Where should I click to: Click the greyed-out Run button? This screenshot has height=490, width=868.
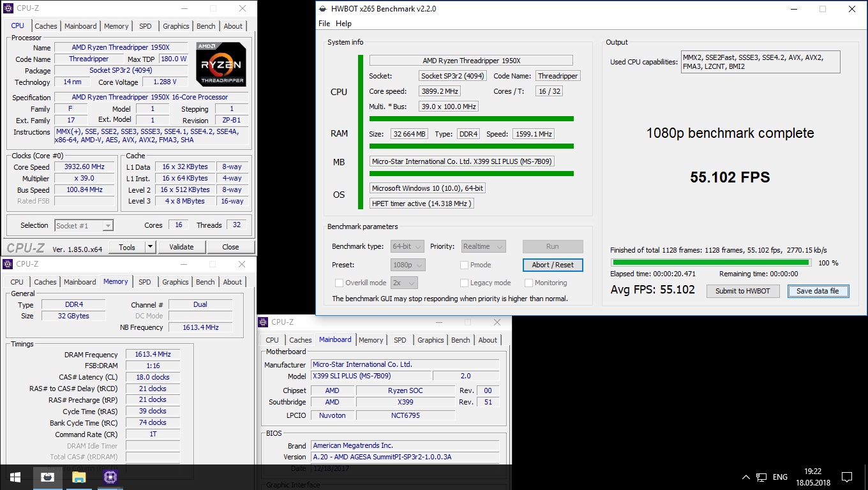tap(553, 246)
